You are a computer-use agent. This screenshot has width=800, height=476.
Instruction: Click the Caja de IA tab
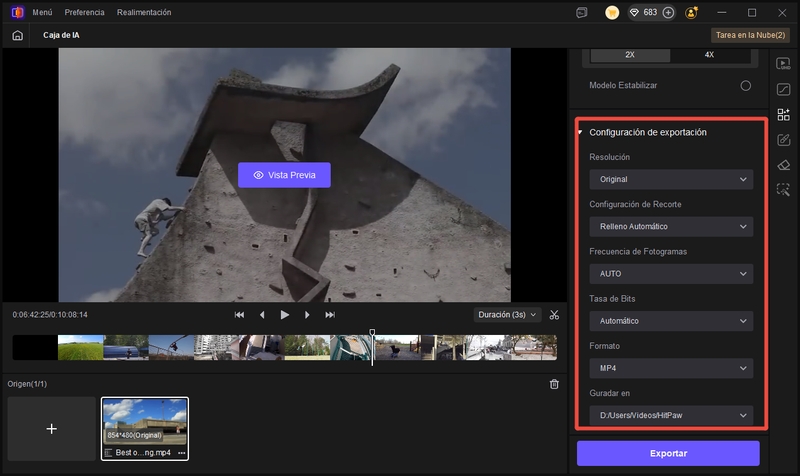tap(61, 35)
